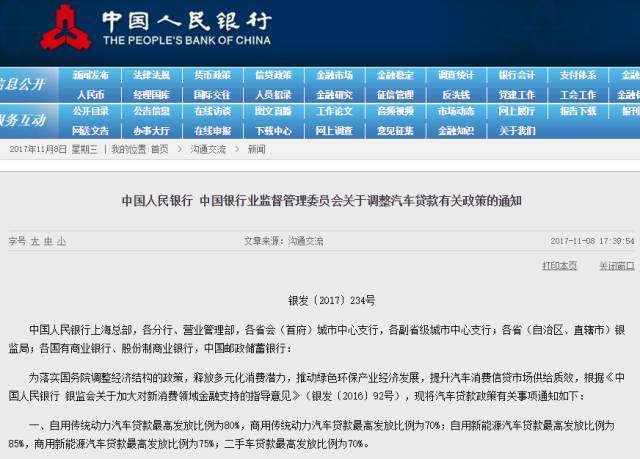Viewport: 640px width, 459px height.
Task: Click the 打印本页 link
Action: [559, 266]
